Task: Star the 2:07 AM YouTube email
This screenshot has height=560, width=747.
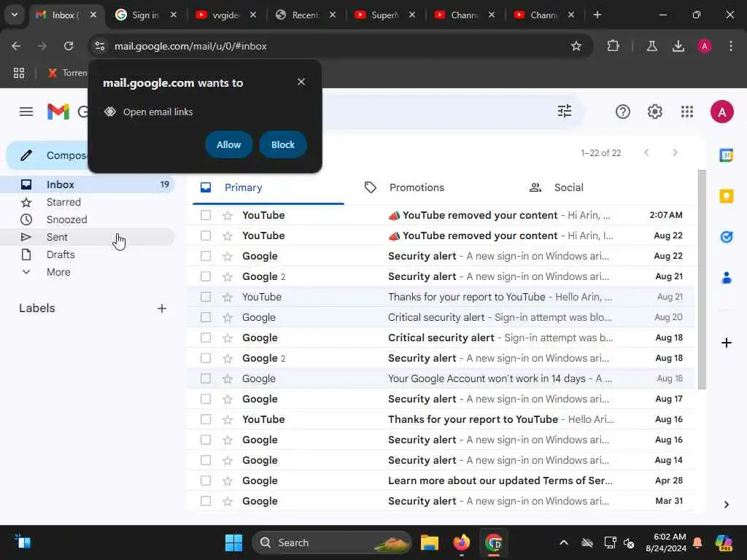Action: [x=228, y=215]
